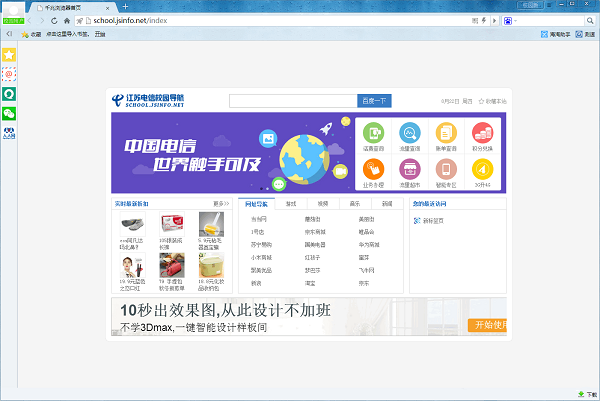
Task: Switch to the 音乐 tab
Action: [x=355, y=204]
